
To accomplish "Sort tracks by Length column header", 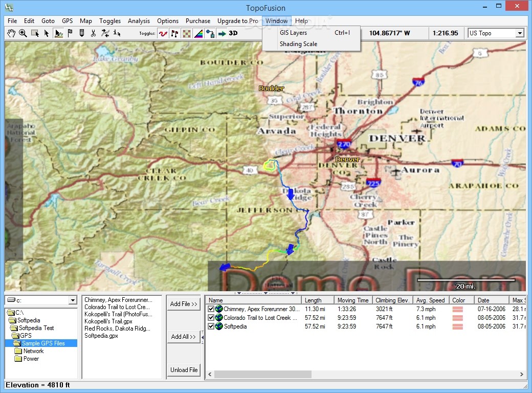I will pos(318,300).
